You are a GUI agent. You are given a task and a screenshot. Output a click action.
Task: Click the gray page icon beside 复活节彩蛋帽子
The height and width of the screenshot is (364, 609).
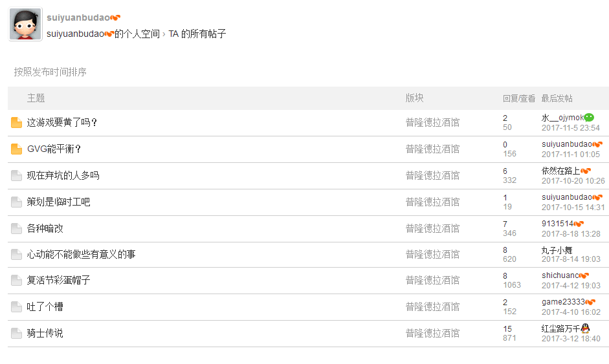(x=16, y=280)
